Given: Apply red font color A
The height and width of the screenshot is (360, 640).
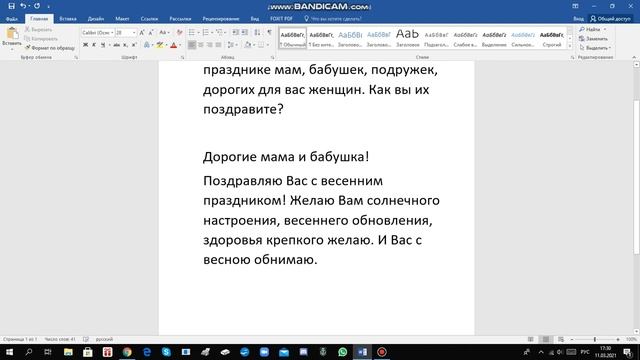Looking at the screenshot, I should tap(173, 45).
